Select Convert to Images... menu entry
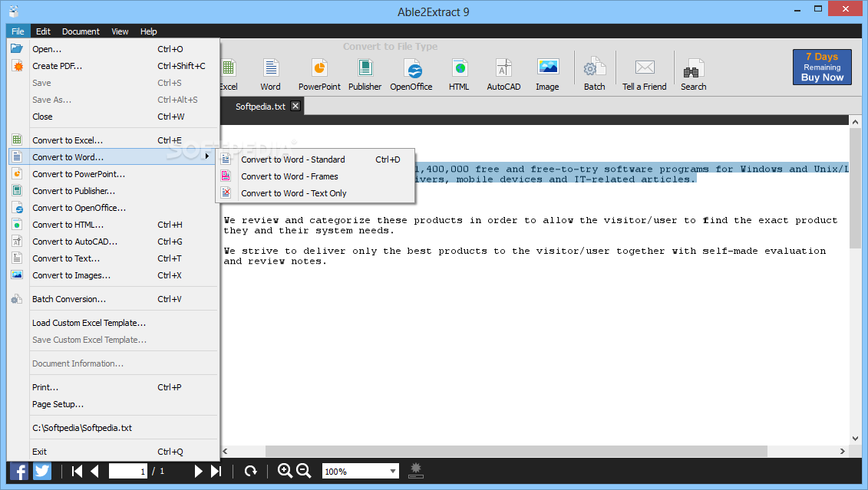The image size is (868, 490). pyautogui.click(x=114, y=275)
